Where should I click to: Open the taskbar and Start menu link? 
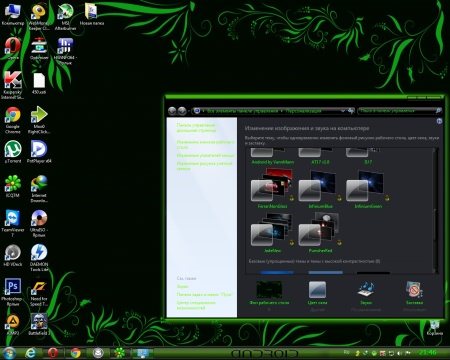pos(204,295)
